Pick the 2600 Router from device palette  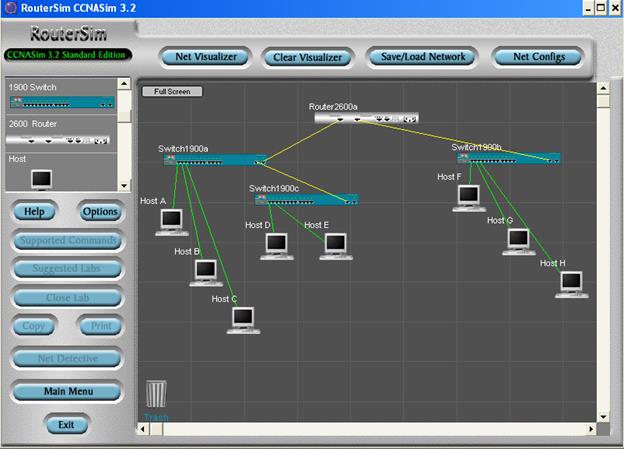pyautogui.click(x=61, y=141)
